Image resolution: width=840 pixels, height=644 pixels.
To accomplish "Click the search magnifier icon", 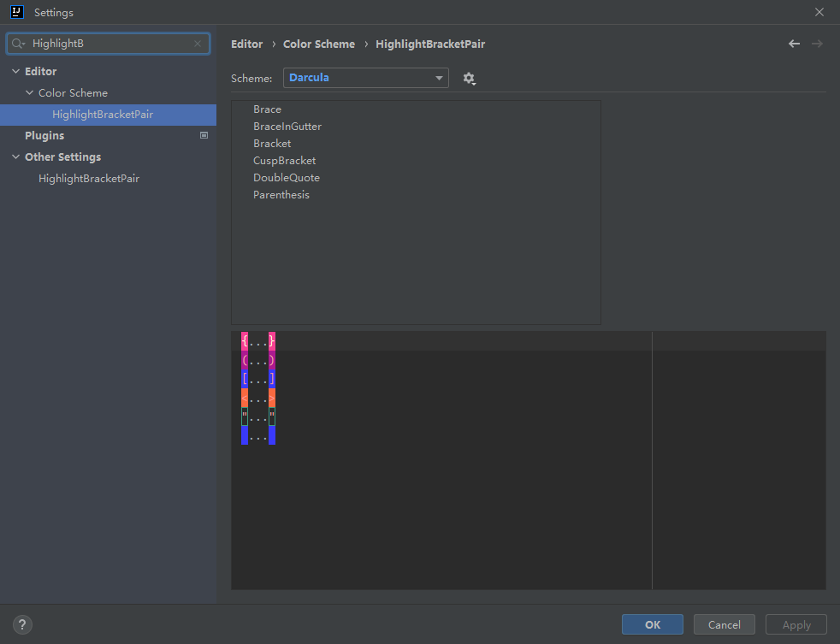I will pyautogui.click(x=17, y=43).
